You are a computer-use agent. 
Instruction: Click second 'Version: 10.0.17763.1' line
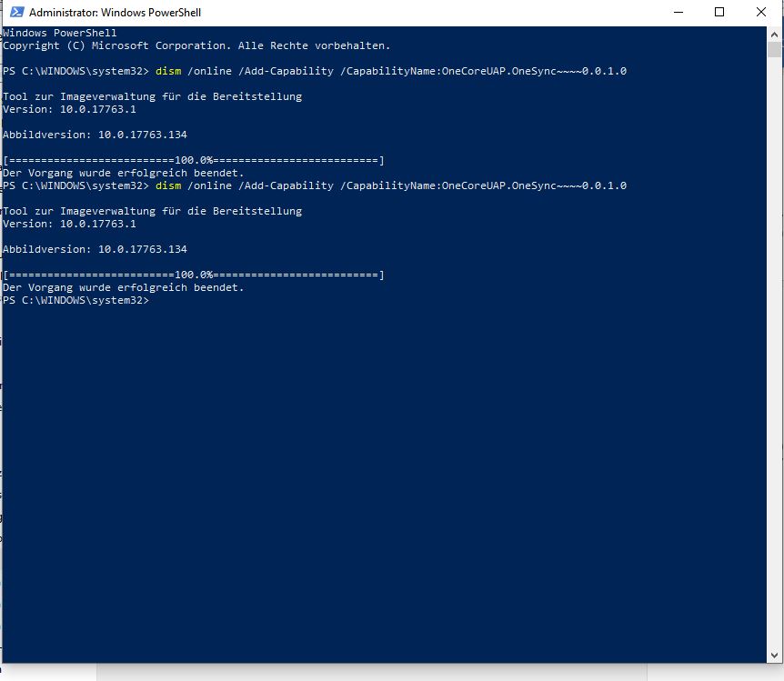click(69, 224)
